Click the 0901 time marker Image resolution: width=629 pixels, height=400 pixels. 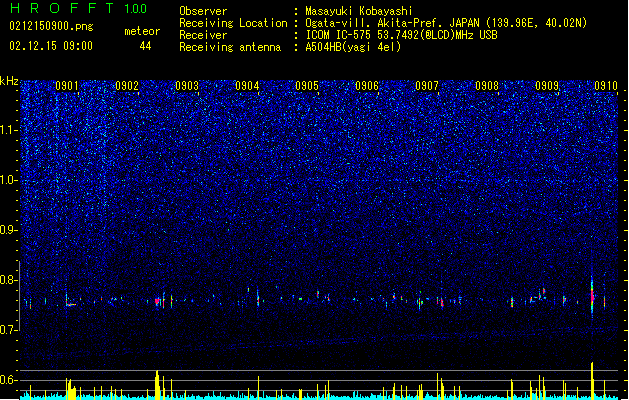pos(67,86)
